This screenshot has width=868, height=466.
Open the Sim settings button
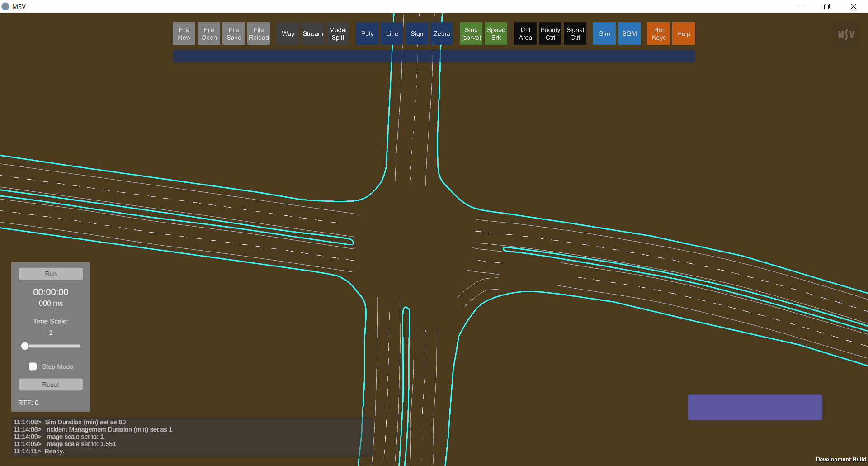[604, 33]
